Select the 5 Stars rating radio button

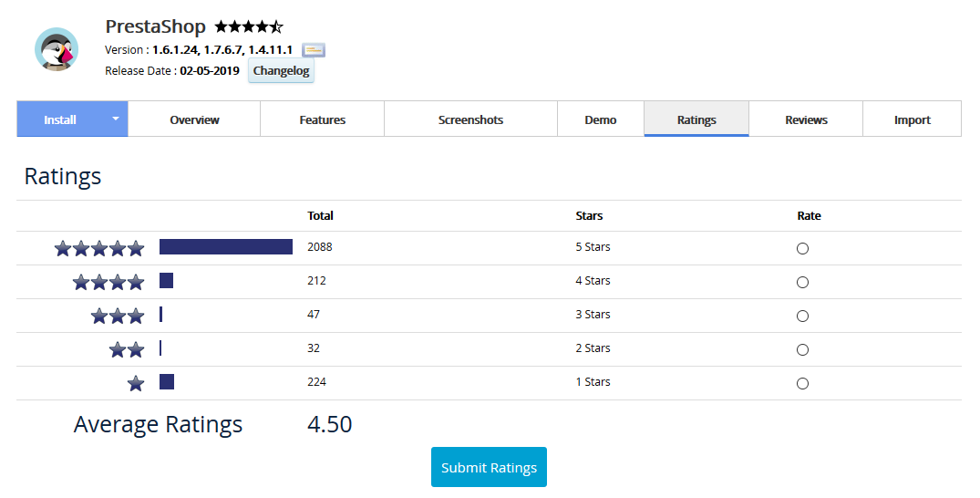coord(802,248)
